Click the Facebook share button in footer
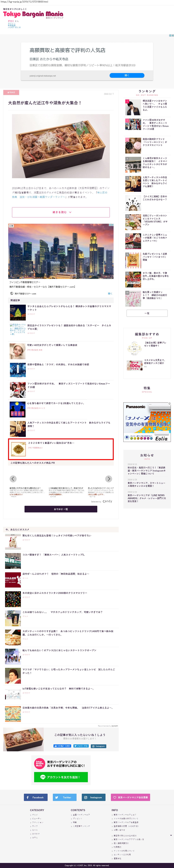 (x=35, y=797)
